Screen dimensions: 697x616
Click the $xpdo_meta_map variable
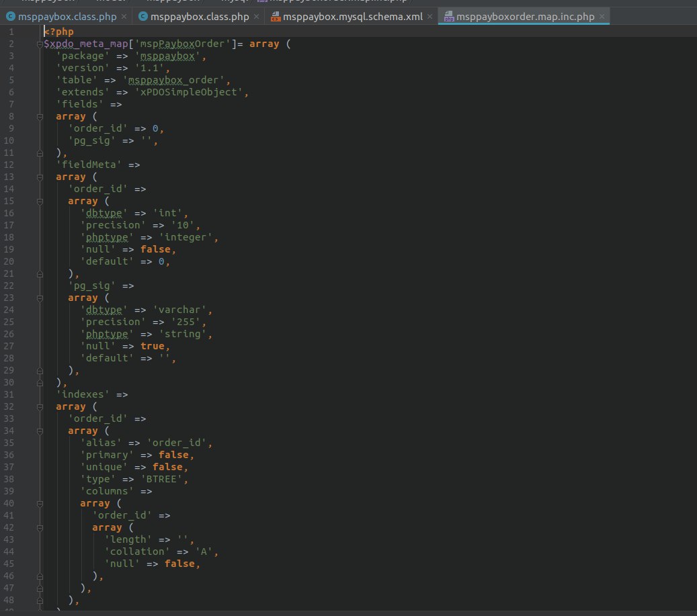tap(86, 44)
